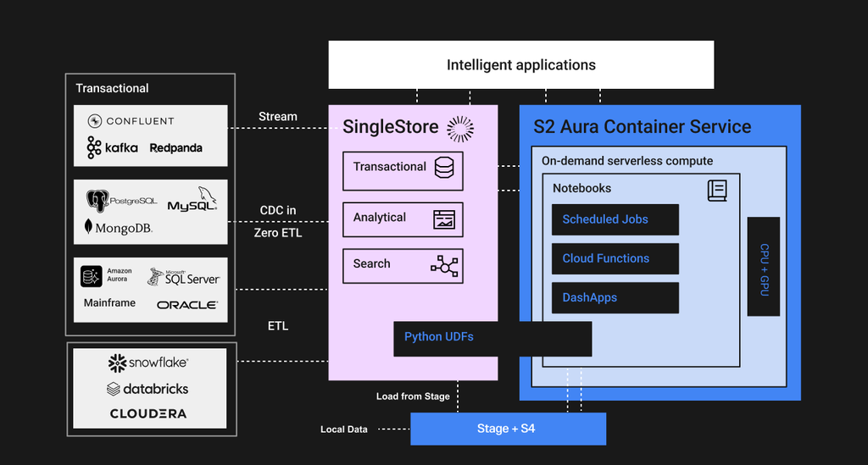The width and height of the screenshot is (868, 465).
Task: Click the MongoDB leaf logo
Action: 88,226
